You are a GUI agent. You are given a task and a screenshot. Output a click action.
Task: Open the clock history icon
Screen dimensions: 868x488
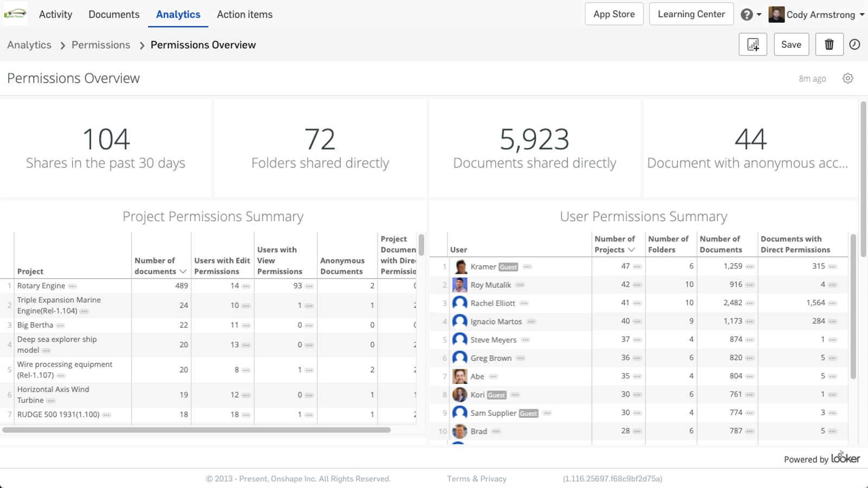coord(854,44)
